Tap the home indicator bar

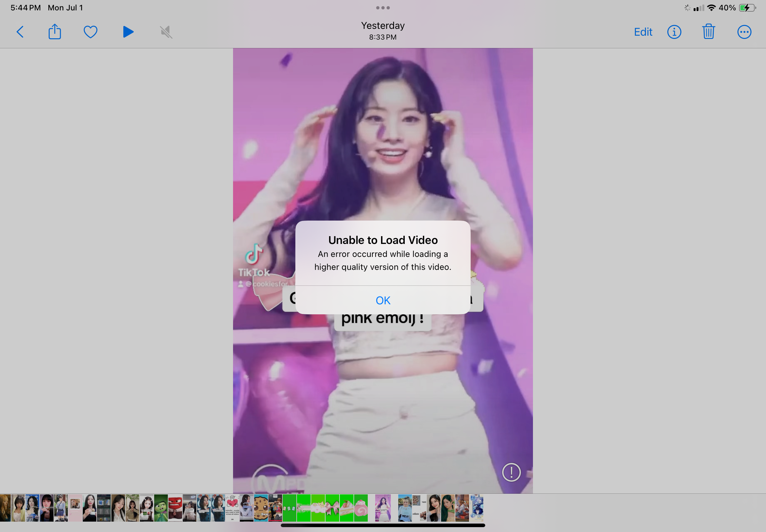tap(383, 525)
